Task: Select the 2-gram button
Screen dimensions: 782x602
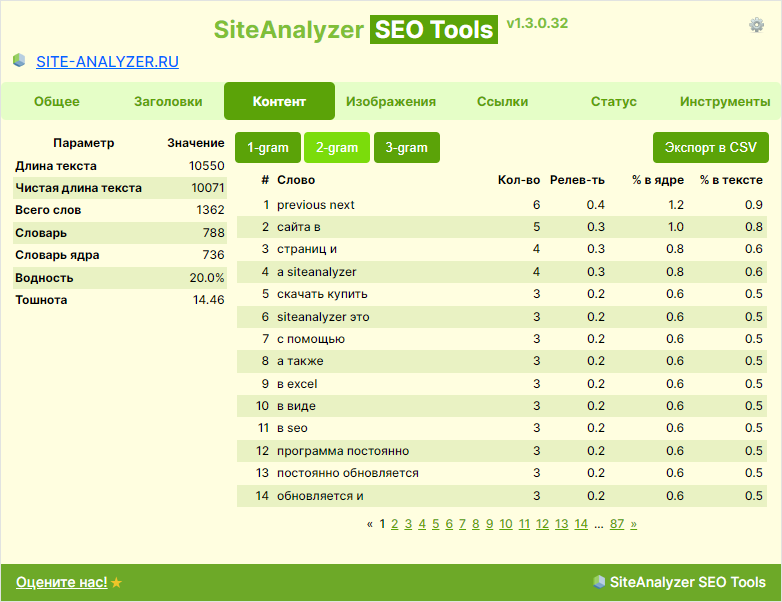Action: pos(337,148)
